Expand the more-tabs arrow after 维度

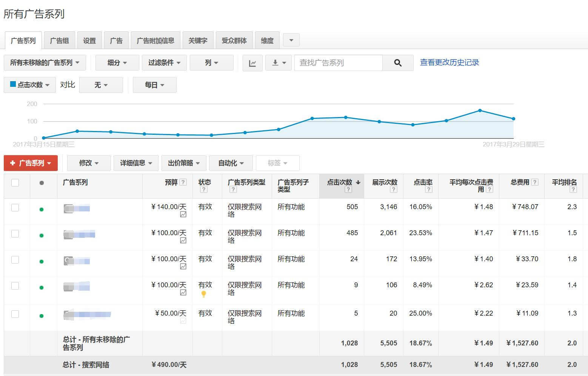tap(291, 40)
